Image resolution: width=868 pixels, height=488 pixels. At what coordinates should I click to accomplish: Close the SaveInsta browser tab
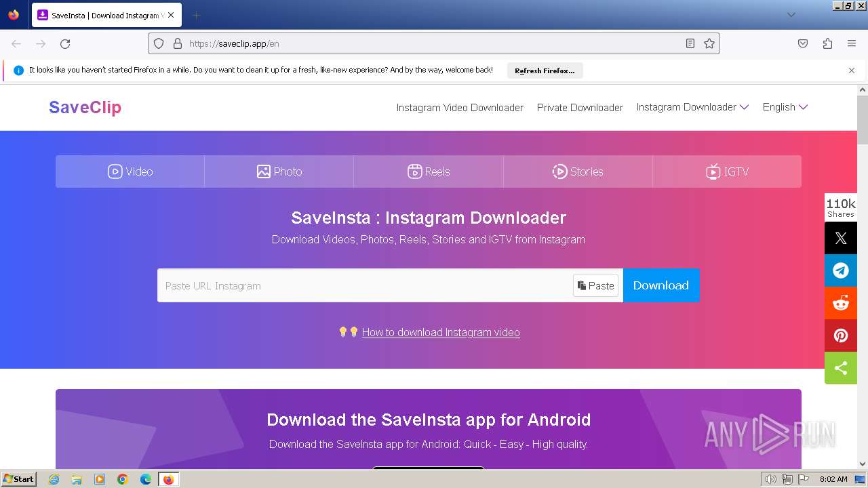coord(170,15)
